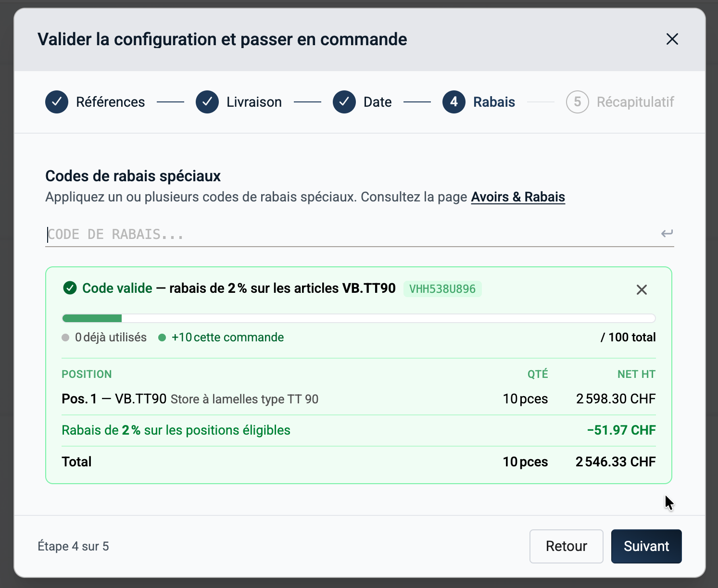
Task: Submit discount code with the enter arrow icon
Action: 667,234
